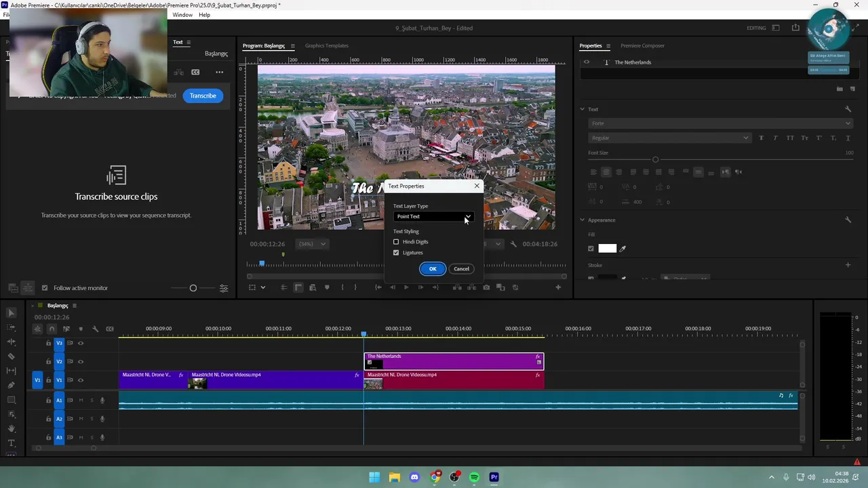The width and height of the screenshot is (868, 488).
Task: Click the Export Frame camera icon
Action: (486, 287)
